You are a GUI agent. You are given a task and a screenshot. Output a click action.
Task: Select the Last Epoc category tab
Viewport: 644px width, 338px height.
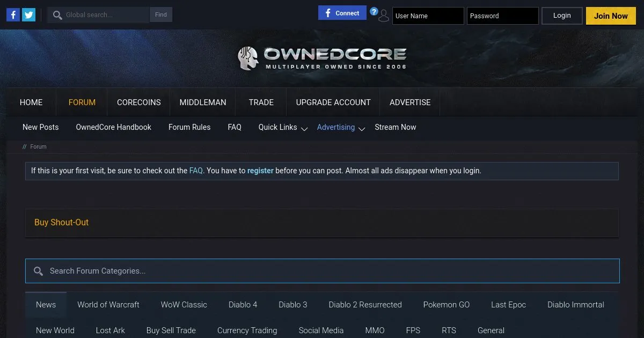coord(509,305)
